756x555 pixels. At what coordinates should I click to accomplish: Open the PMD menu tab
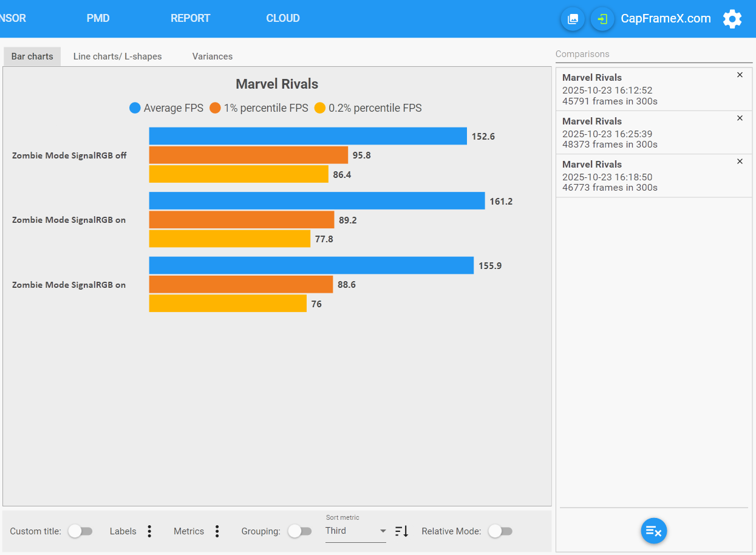tap(98, 18)
